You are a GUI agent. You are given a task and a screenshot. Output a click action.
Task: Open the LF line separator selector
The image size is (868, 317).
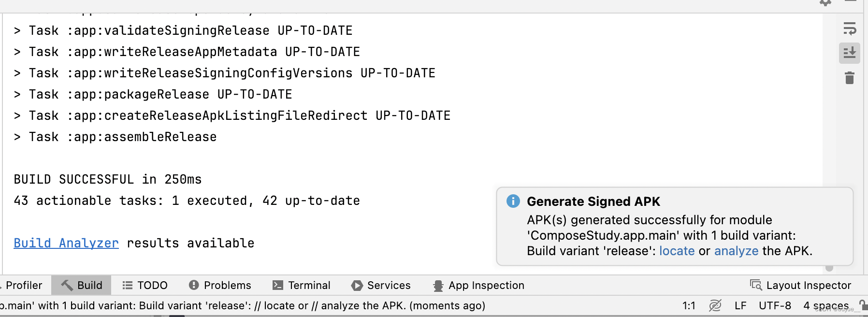tap(741, 305)
